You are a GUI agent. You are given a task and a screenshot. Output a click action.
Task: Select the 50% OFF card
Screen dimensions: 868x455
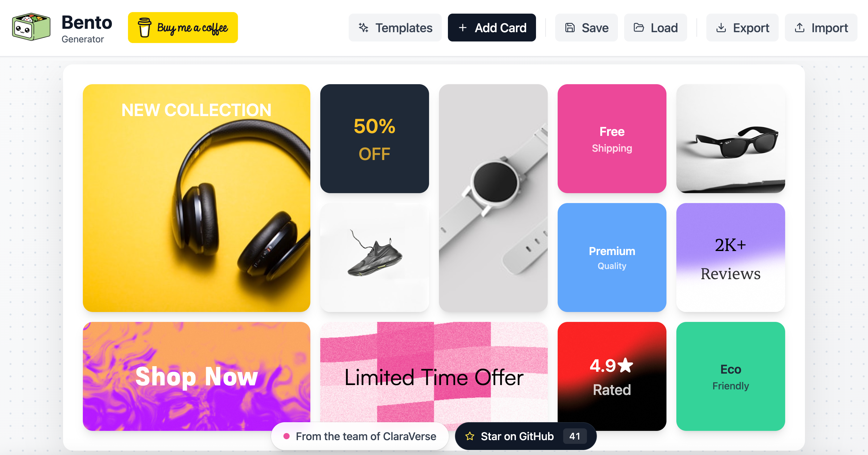[374, 139]
